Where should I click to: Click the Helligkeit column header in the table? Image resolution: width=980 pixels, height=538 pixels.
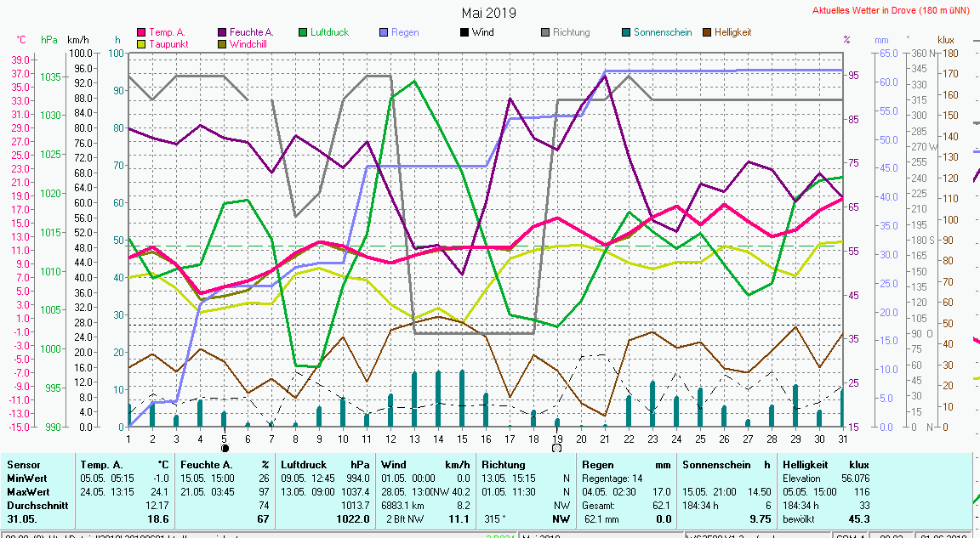coord(805,466)
